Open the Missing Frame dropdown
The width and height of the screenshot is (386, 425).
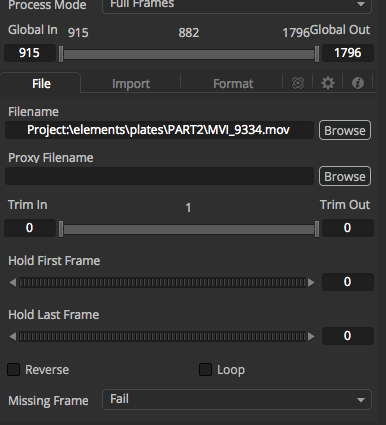pyautogui.click(x=237, y=399)
